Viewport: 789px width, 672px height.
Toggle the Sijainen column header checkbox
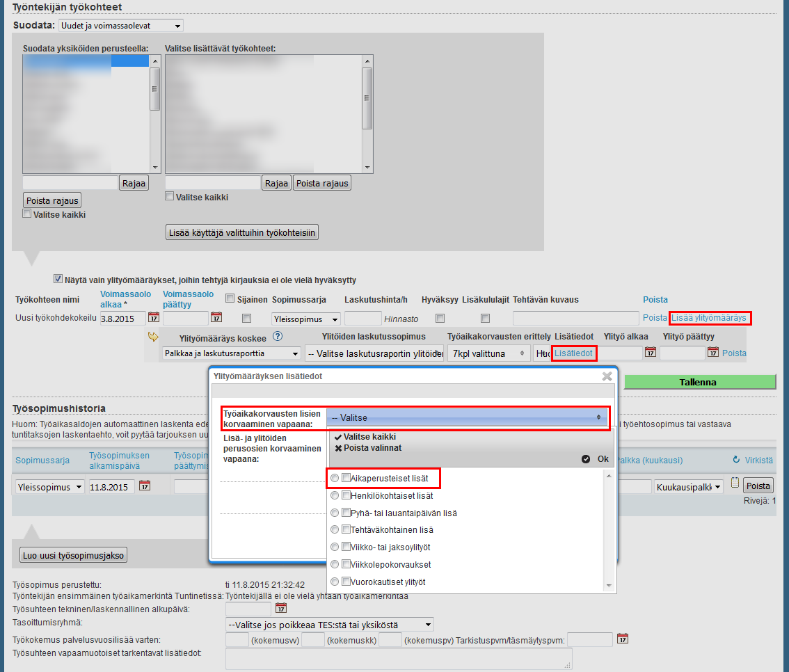230,299
